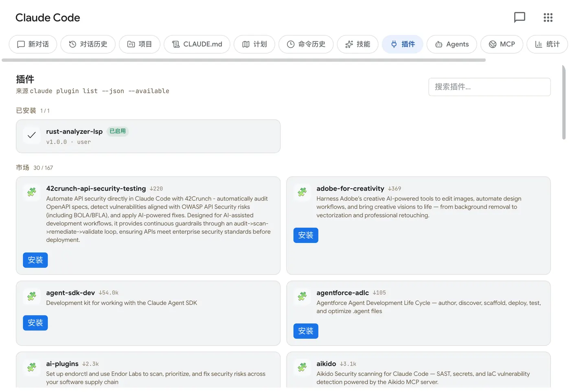The height and width of the screenshot is (392, 570).
Task: Click the Claude Code header title
Action: coord(48,18)
